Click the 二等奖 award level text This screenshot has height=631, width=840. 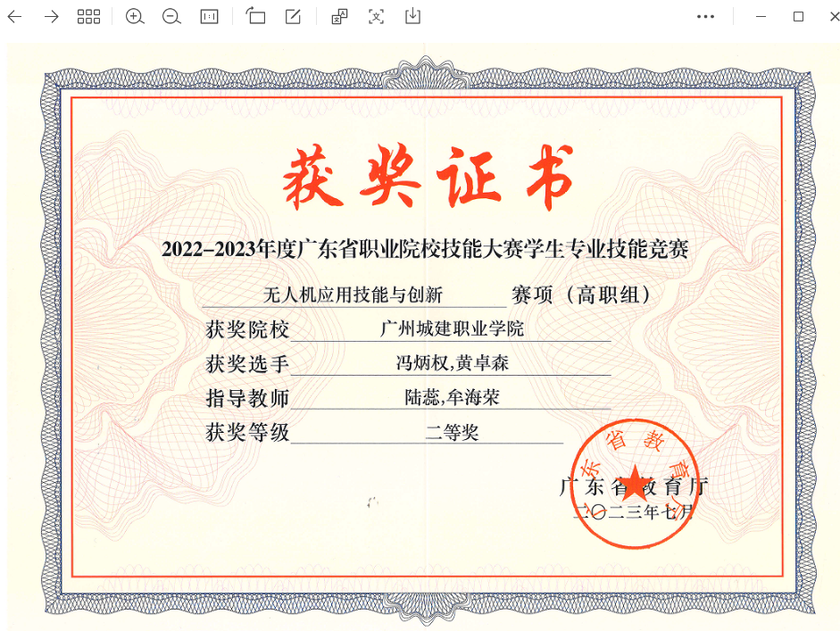[452, 433]
